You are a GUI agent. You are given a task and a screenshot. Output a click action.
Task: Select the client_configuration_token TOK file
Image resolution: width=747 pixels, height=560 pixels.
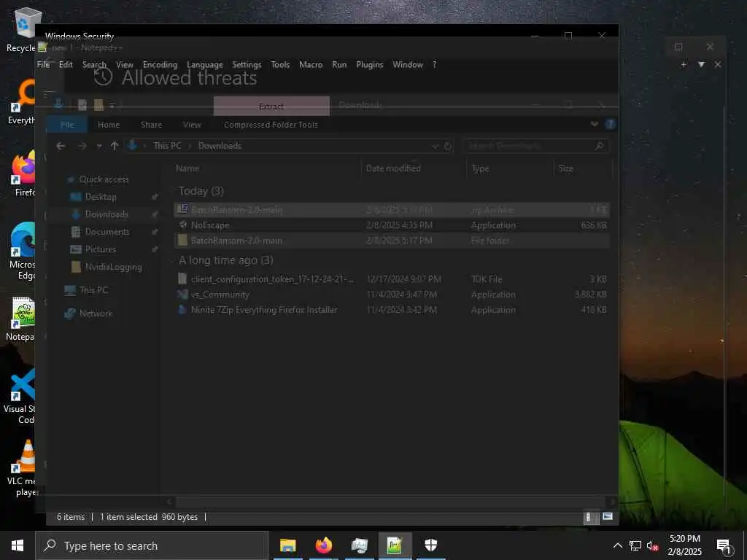392,279
